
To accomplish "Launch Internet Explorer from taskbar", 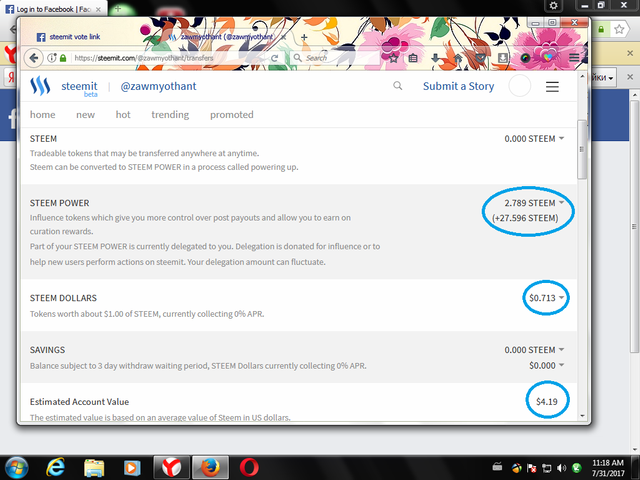I will (x=55, y=468).
